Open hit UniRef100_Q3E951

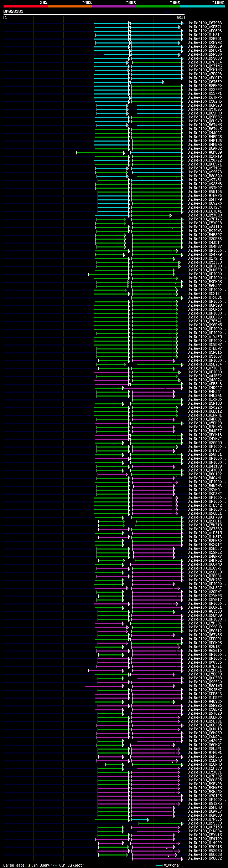pyautogui.click(x=204, y=39)
